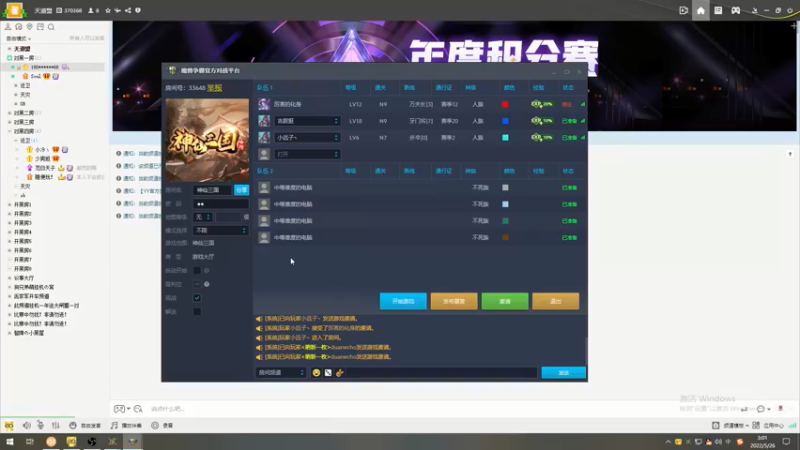Click the 等级 column header of team 1

coord(351,88)
